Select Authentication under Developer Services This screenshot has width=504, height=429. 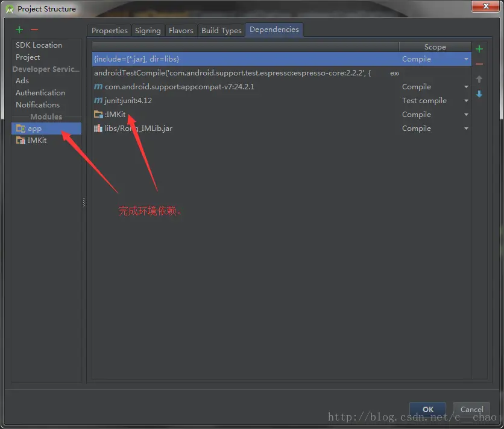pos(40,92)
